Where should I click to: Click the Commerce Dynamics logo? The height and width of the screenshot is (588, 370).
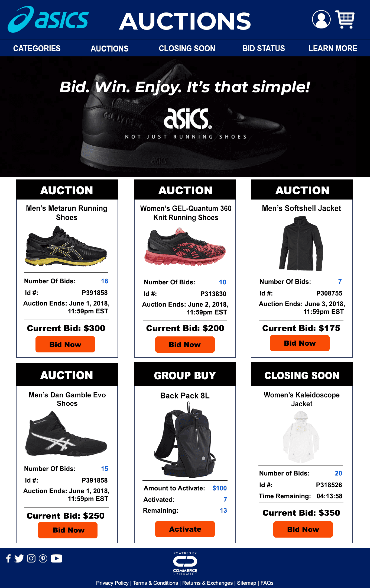tap(185, 563)
